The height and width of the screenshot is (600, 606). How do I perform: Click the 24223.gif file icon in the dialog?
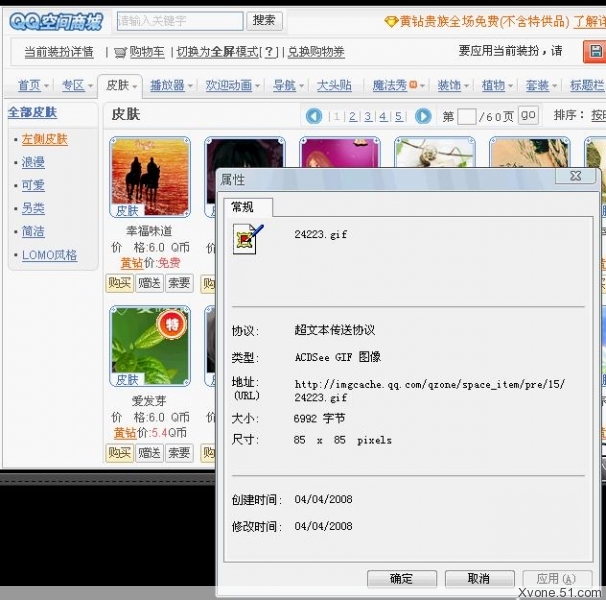point(247,239)
